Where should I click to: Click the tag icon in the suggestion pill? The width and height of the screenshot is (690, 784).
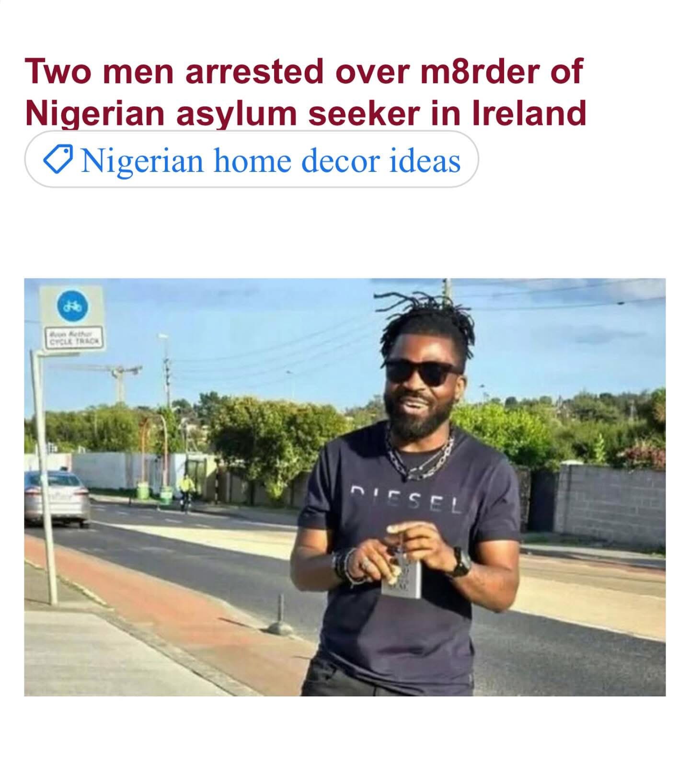click(58, 160)
